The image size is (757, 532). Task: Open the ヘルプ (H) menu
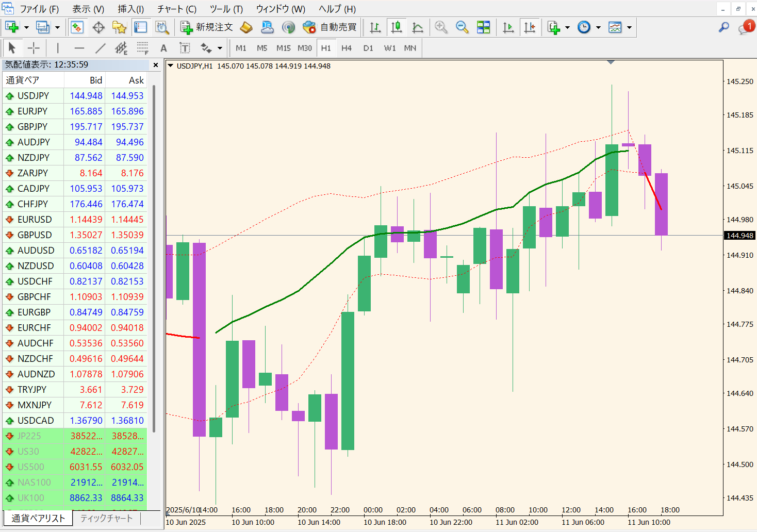[x=337, y=9]
